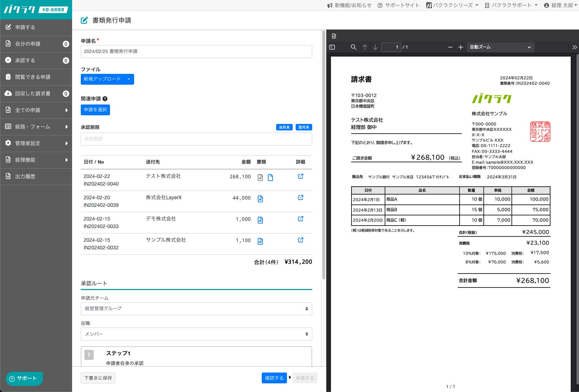The image size is (579, 392).
Task: Open the 役職 select box
Action: [x=196, y=334]
